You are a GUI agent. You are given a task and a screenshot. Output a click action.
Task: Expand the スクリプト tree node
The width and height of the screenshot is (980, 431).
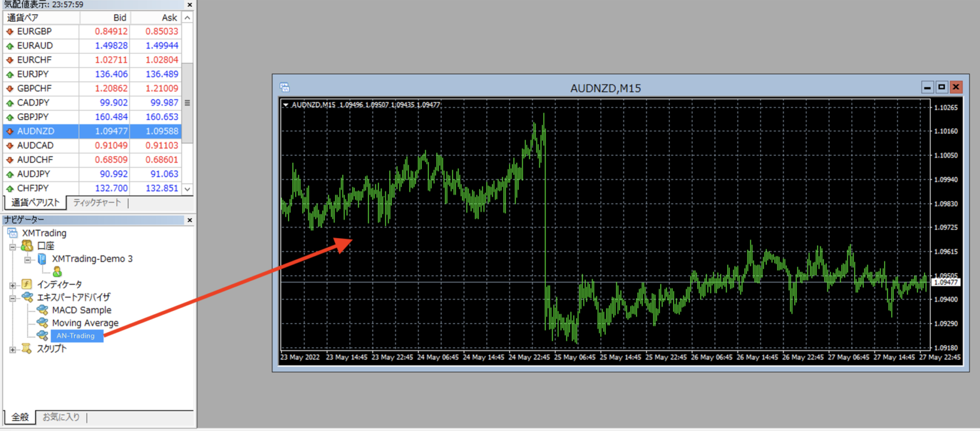coord(13,349)
